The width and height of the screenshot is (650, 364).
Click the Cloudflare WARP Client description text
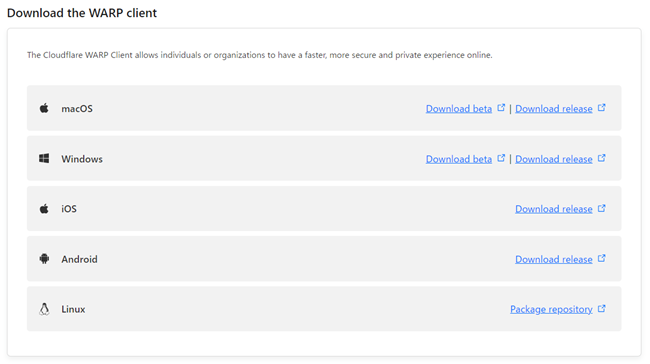[260, 55]
